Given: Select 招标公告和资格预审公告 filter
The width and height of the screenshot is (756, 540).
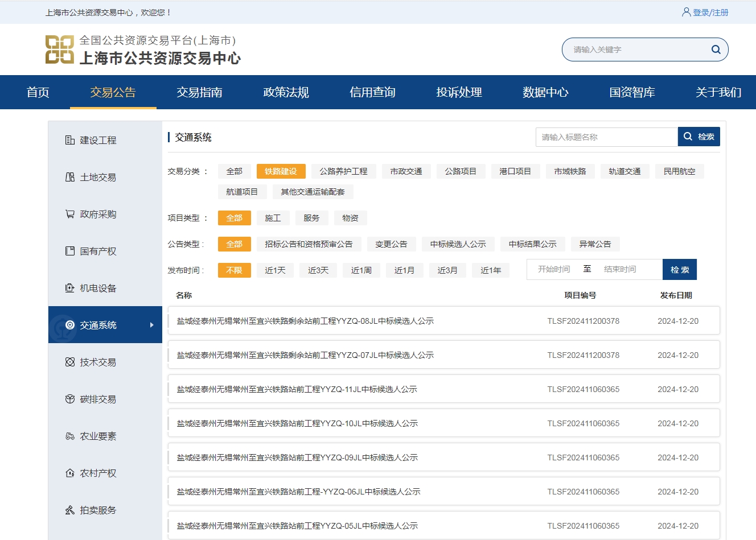Looking at the screenshot, I should click(x=309, y=244).
